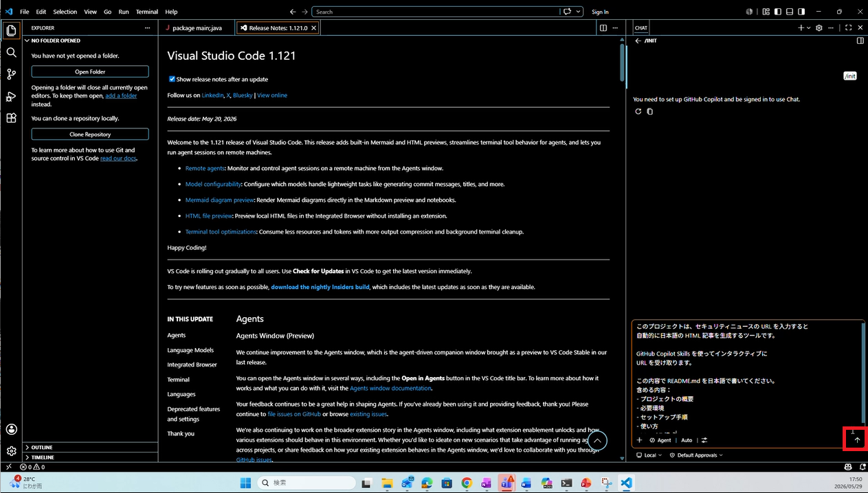Click the scroll-to-top circle button
Viewport: 868px width, 493px height.
[597, 441]
